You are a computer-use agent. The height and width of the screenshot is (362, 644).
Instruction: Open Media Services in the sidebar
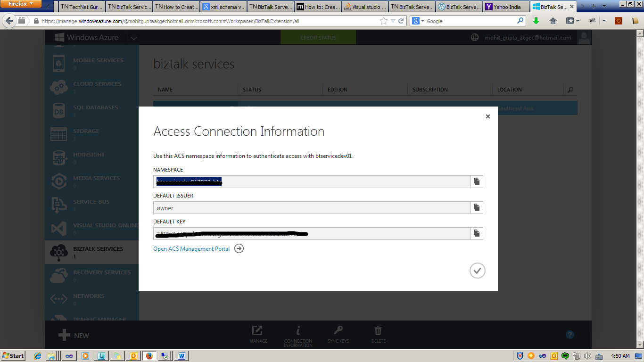click(x=92, y=181)
